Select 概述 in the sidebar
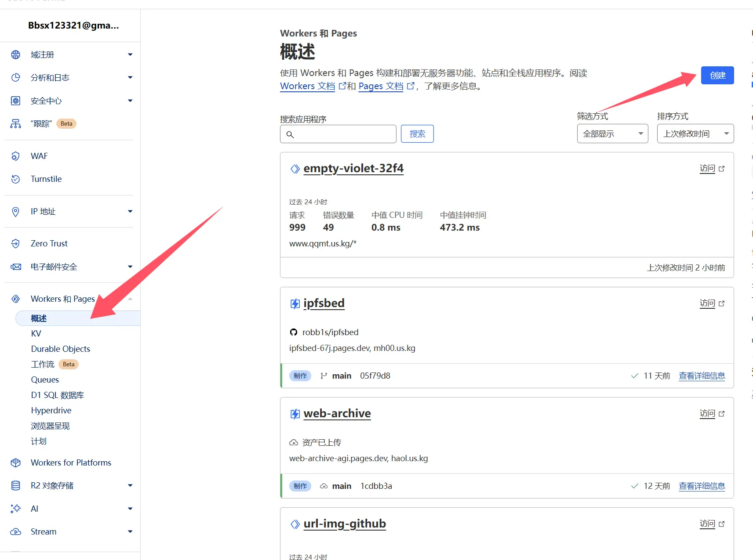The width and height of the screenshot is (753, 560). (78, 318)
